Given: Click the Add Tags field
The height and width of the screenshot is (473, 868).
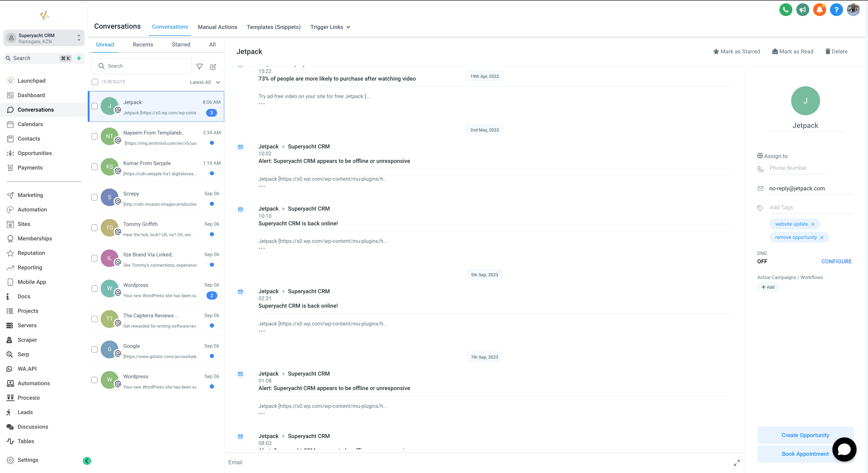Looking at the screenshot, I should point(811,208).
